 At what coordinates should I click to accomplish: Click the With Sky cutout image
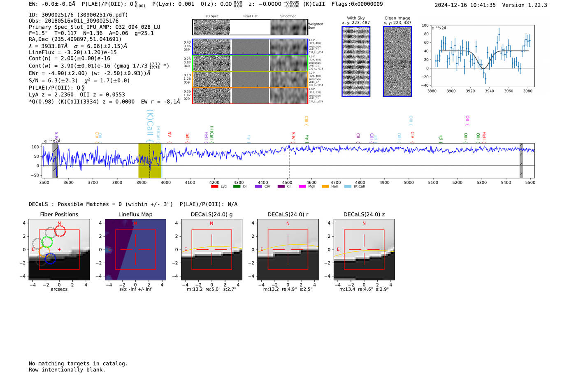click(x=356, y=61)
